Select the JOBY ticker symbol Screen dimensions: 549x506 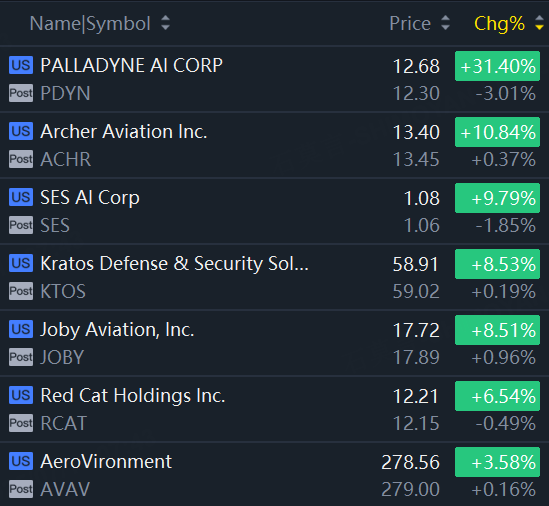pos(62,358)
